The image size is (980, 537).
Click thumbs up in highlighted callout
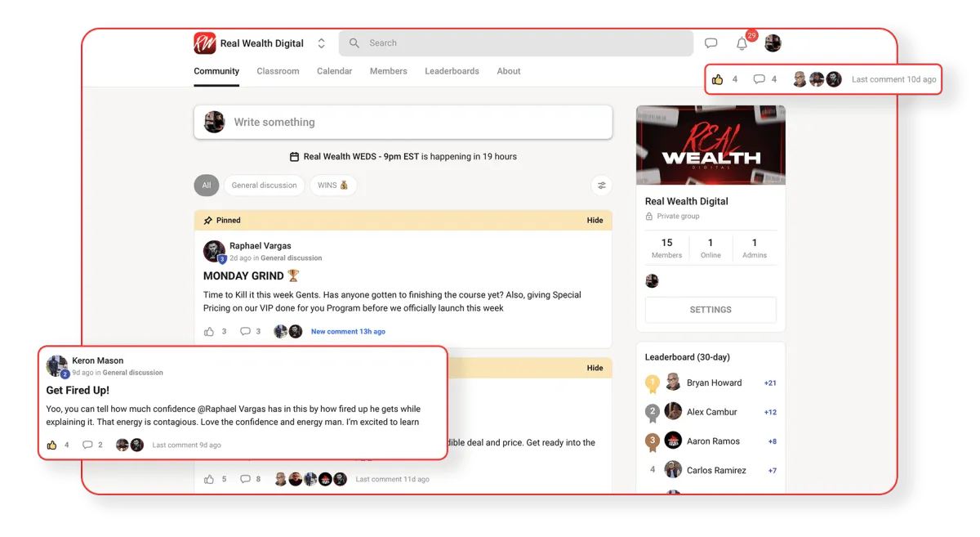pos(717,79)
